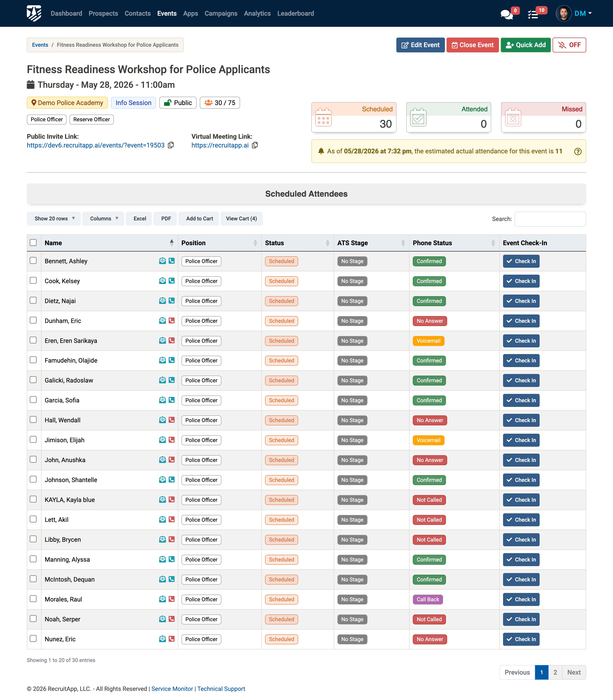
Task: Go to the Dashboard menu
Action: 66,13
